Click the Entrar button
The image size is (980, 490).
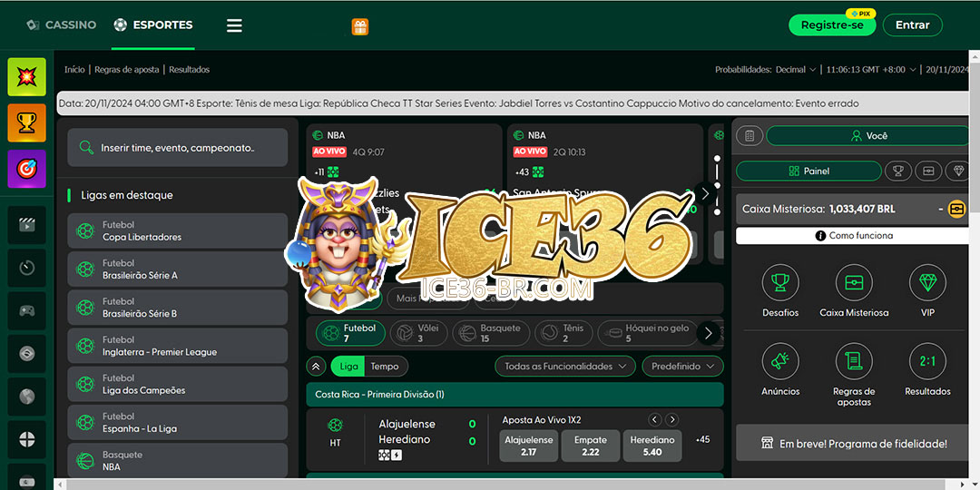913,25
